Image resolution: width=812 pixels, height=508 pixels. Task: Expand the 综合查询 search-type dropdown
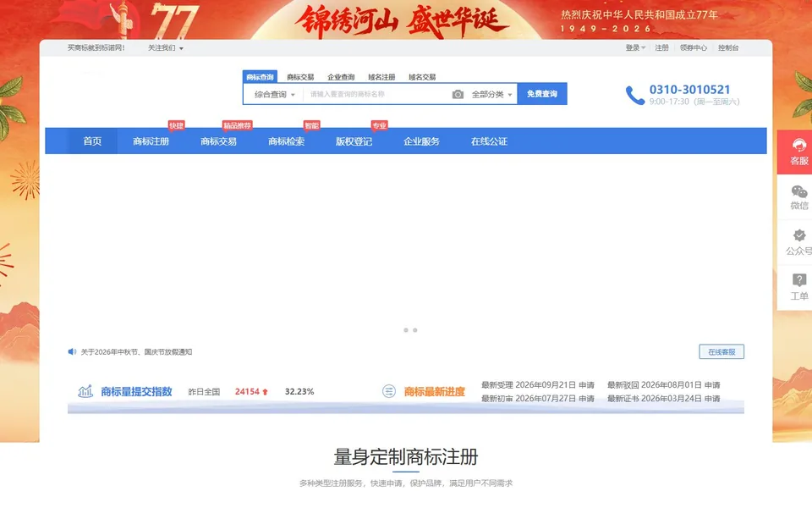274,94
